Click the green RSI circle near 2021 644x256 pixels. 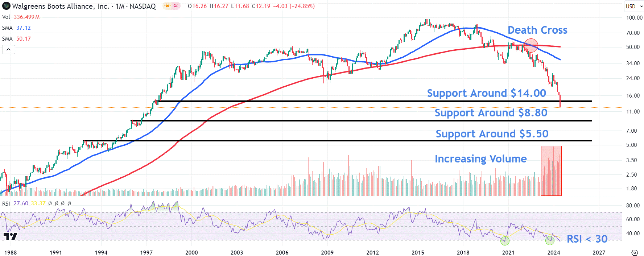coord(505,241)
